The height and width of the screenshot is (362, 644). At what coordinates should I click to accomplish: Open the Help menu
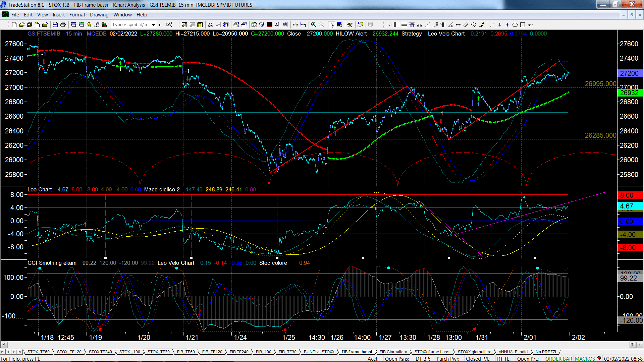tap(142, 15)
